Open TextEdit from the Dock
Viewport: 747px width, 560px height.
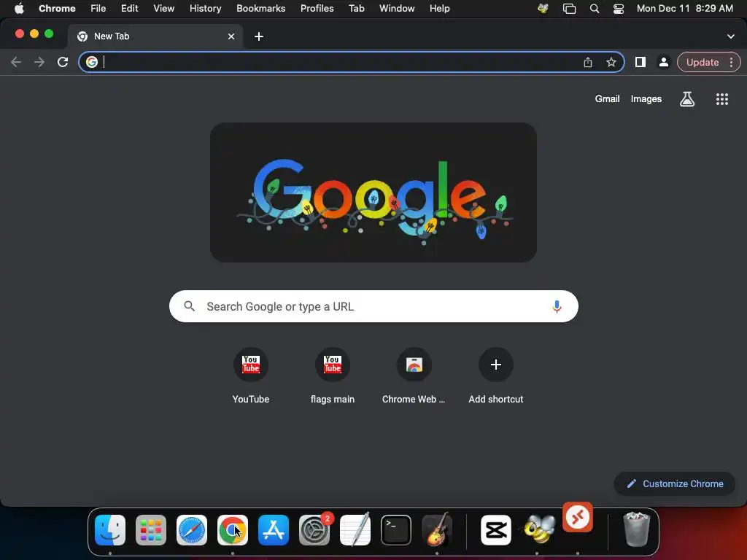click(355, 530)
